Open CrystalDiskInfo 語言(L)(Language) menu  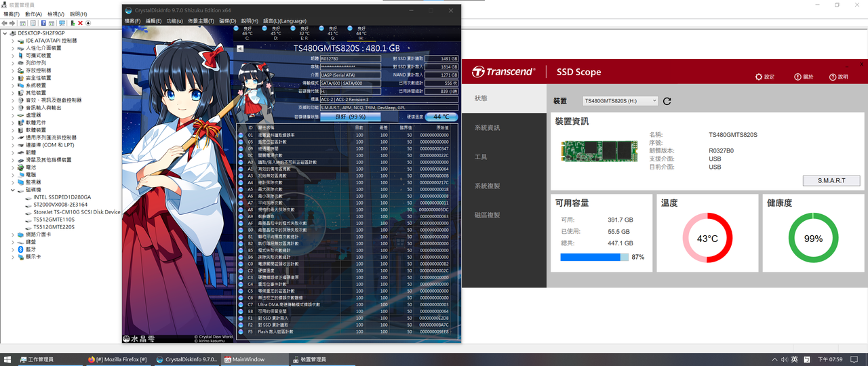click(284, 21)
